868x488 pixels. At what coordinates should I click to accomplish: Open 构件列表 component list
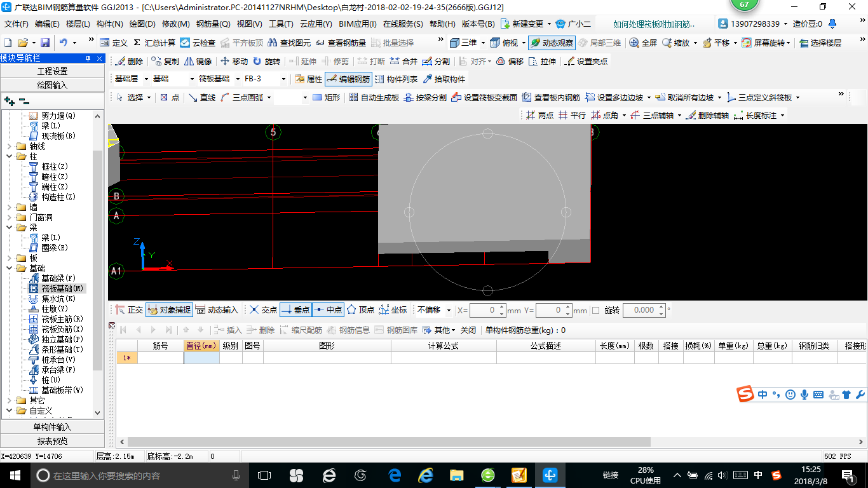coord(396,79)
